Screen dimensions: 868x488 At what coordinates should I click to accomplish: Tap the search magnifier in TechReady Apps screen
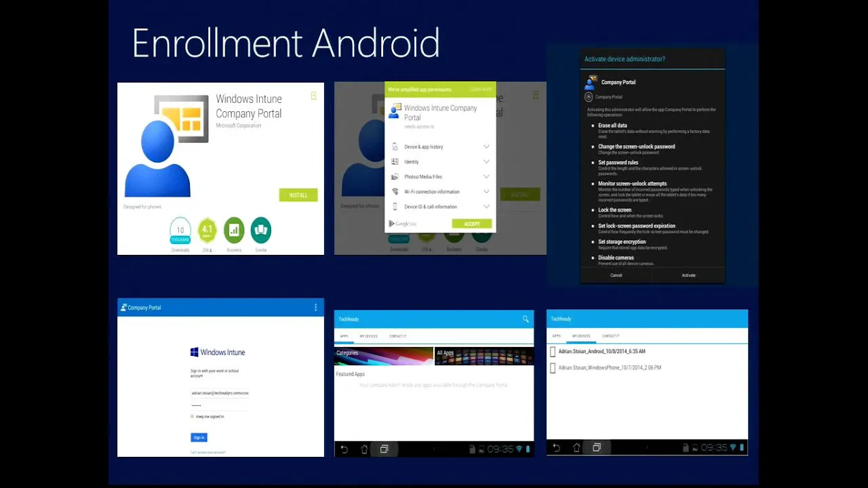(x=526, y=319)
